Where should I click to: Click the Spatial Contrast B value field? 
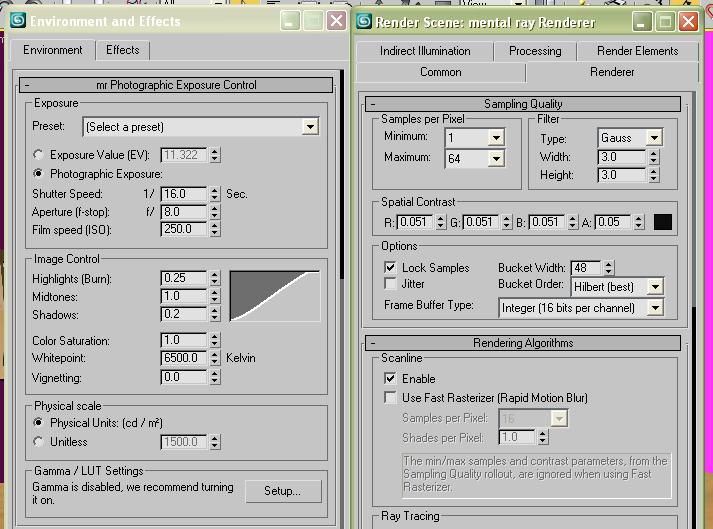coord(547,222)
